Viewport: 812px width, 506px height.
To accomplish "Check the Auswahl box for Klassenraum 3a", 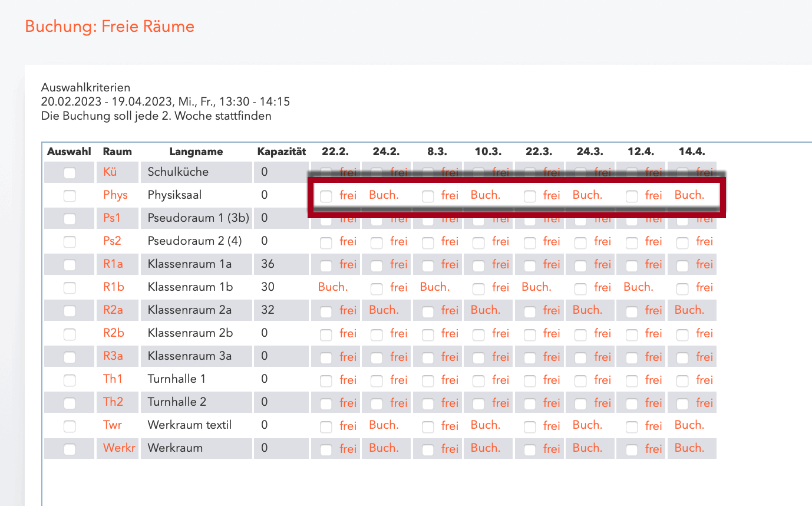I will point(70,357).
